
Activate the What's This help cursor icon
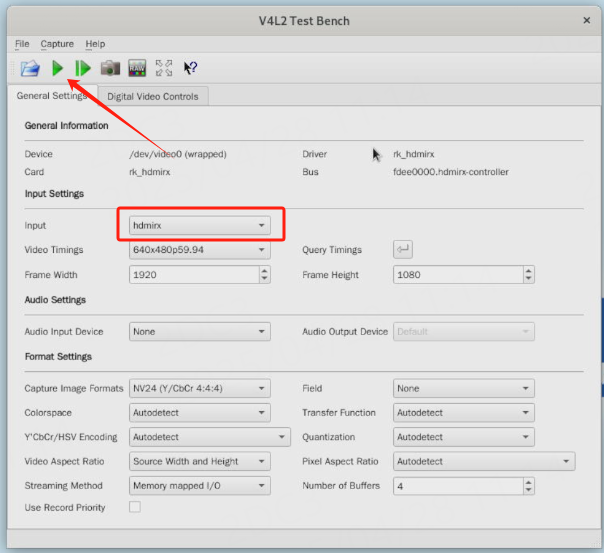[190, 68]
